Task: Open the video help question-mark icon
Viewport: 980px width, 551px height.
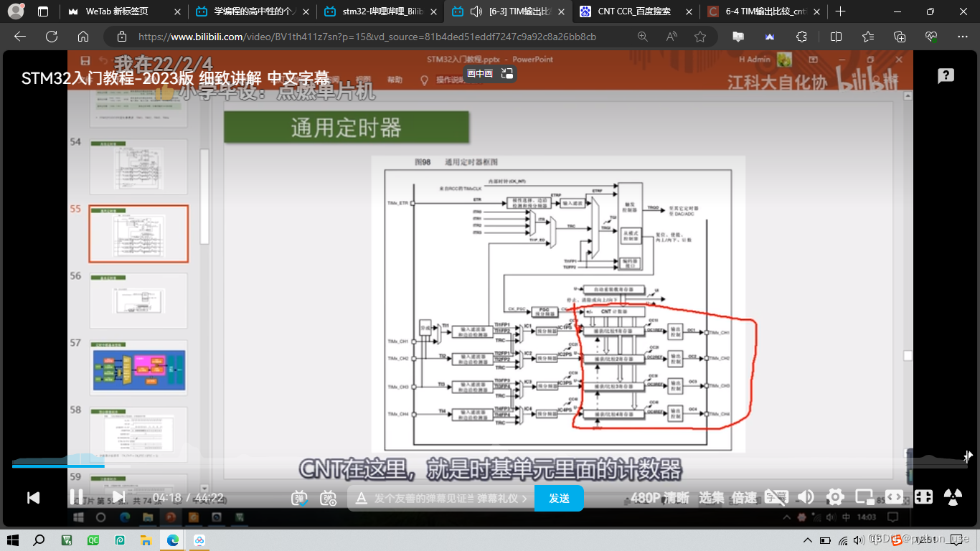Action: tap(946, 76)
